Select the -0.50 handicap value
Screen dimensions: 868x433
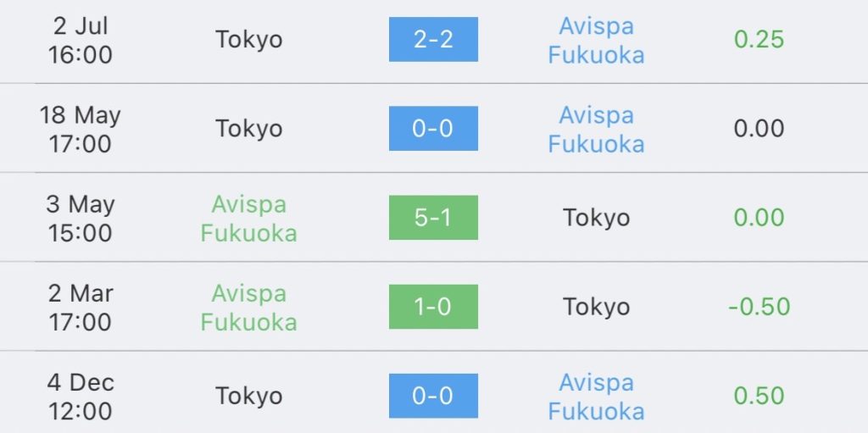click(759, 307)
